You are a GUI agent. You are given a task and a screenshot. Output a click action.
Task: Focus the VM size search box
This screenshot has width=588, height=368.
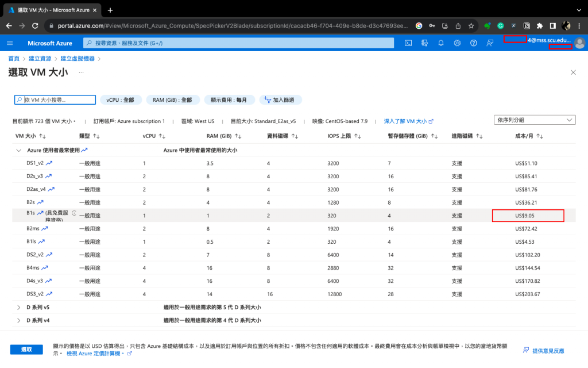[55, 100]
